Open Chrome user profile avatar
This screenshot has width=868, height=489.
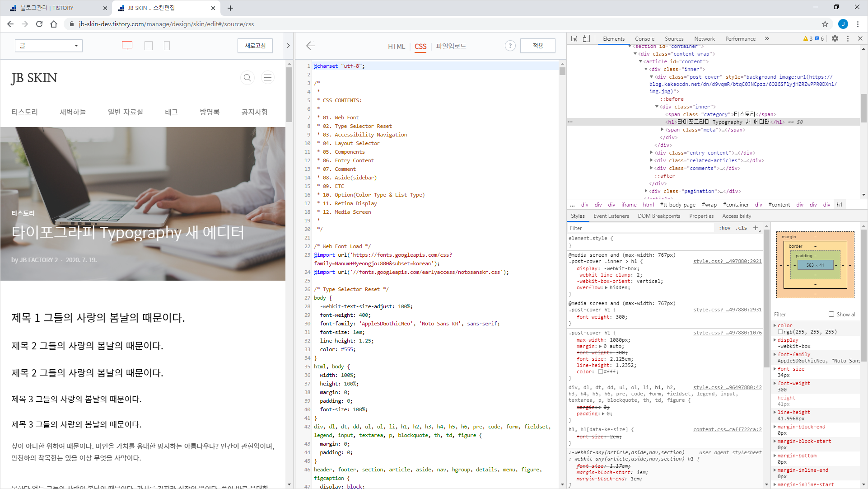[x=843, y=24]
